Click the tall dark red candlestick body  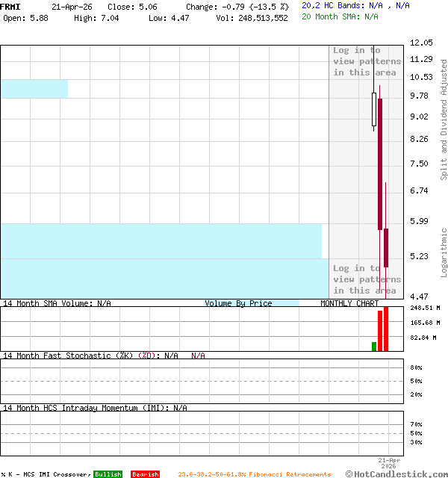point(380,164)
